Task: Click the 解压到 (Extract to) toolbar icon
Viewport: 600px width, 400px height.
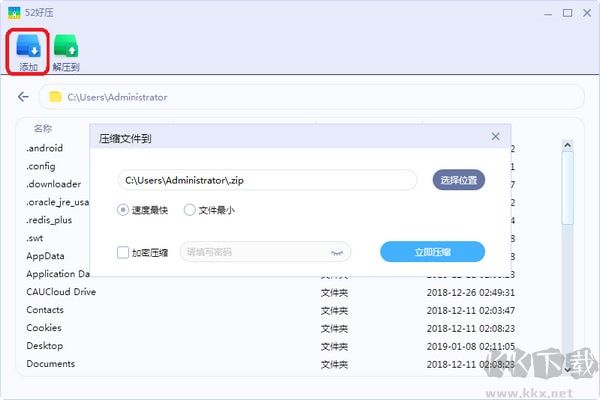Action: tap(66, 47)
